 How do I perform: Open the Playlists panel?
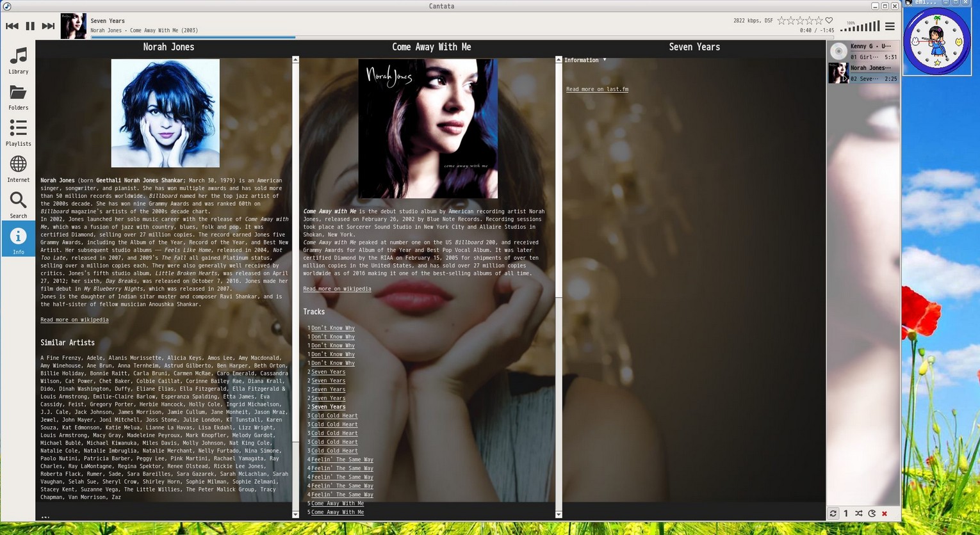pyautogui.click(x=18, y=133)
